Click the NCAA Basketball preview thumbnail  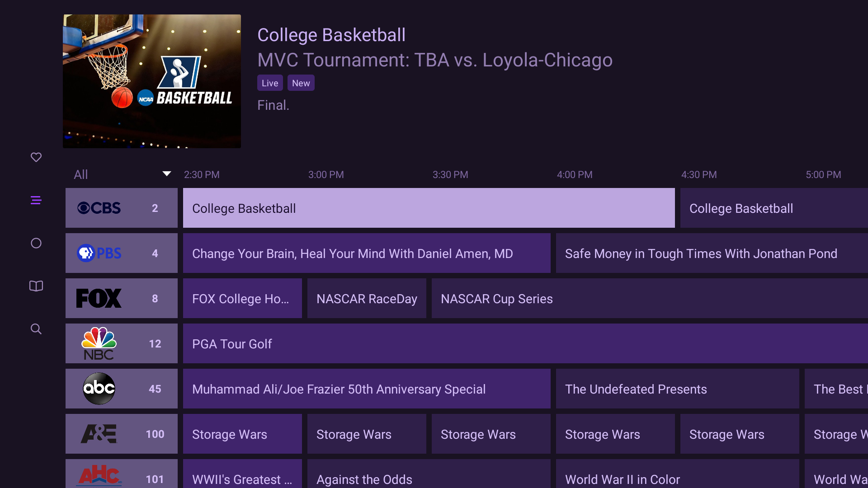click(x=152, y=81)
